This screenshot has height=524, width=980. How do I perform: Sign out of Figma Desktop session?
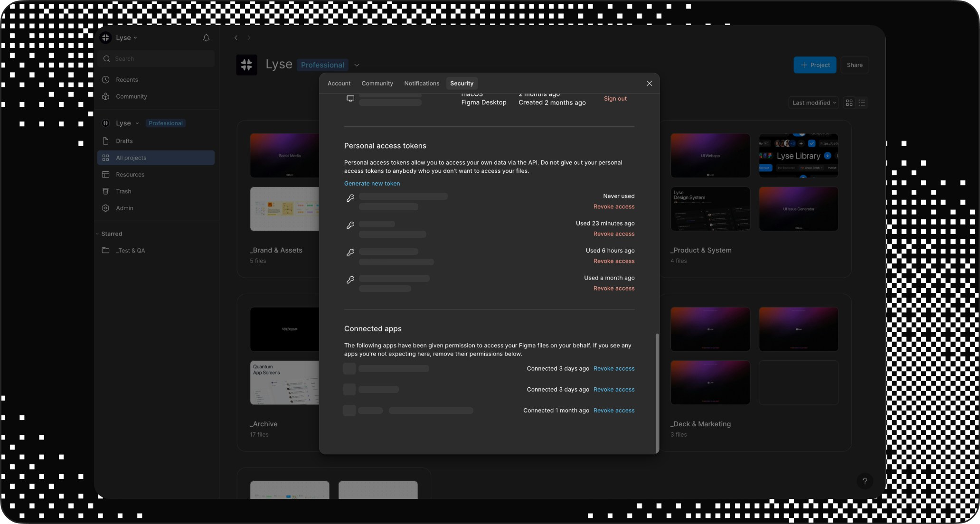point(615,99)
